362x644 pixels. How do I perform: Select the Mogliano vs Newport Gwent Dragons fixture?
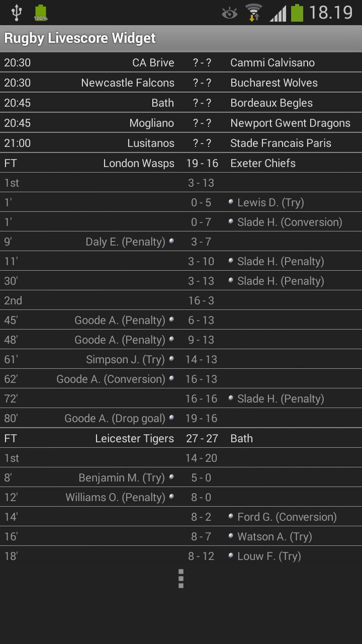pos(181,123)
